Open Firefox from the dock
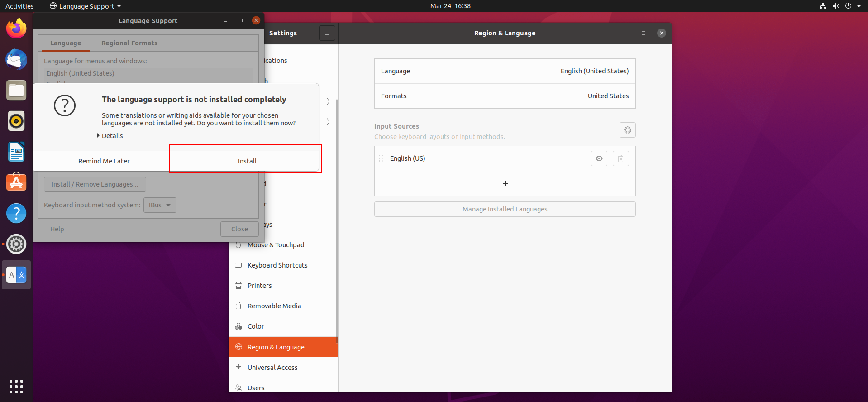 pyautogui.click(x=16, y=29)
